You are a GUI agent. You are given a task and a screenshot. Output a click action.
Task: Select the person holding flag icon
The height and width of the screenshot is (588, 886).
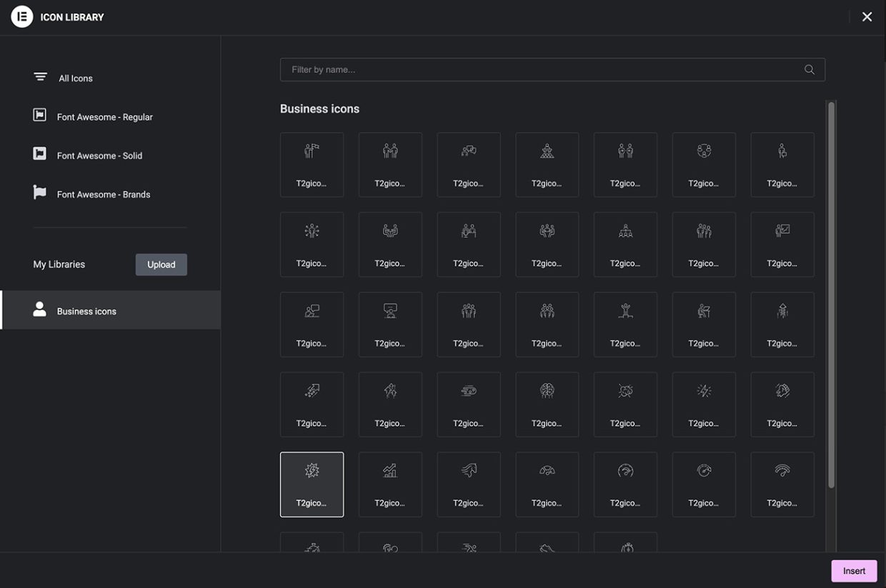coord(312,164)
